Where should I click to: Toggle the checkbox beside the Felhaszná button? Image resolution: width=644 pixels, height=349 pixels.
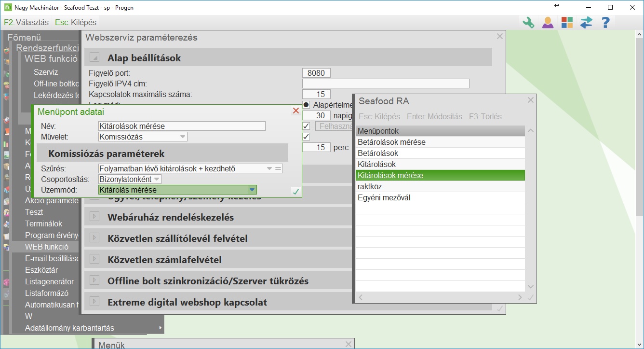(306, 126)
